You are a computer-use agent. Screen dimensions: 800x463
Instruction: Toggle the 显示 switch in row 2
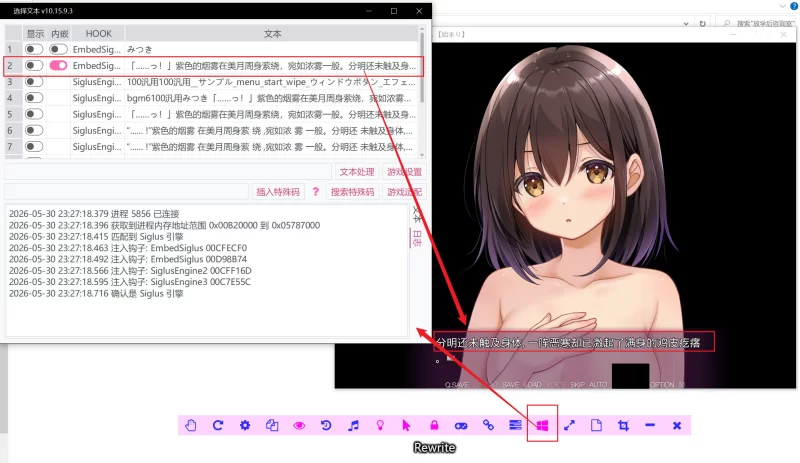point(34,65)
